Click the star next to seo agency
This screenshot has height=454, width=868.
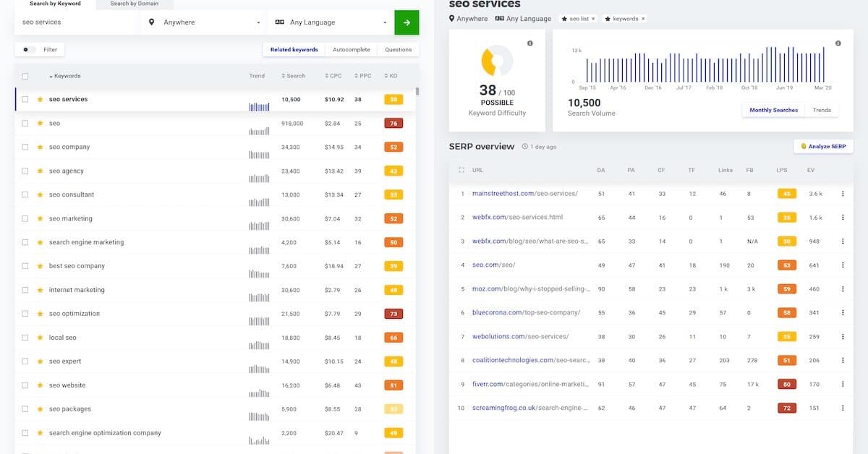tap(41, 171)
